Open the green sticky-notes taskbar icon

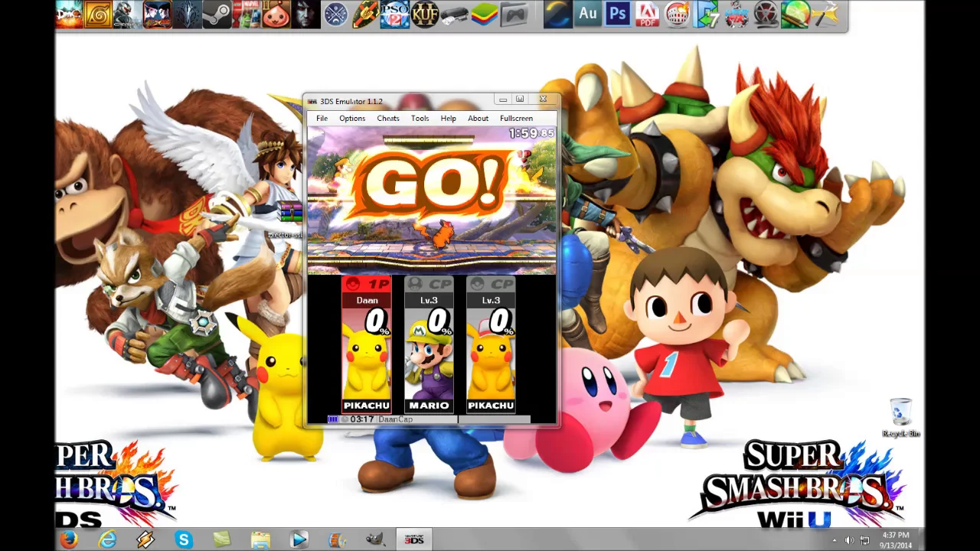(x=222, y=540)
